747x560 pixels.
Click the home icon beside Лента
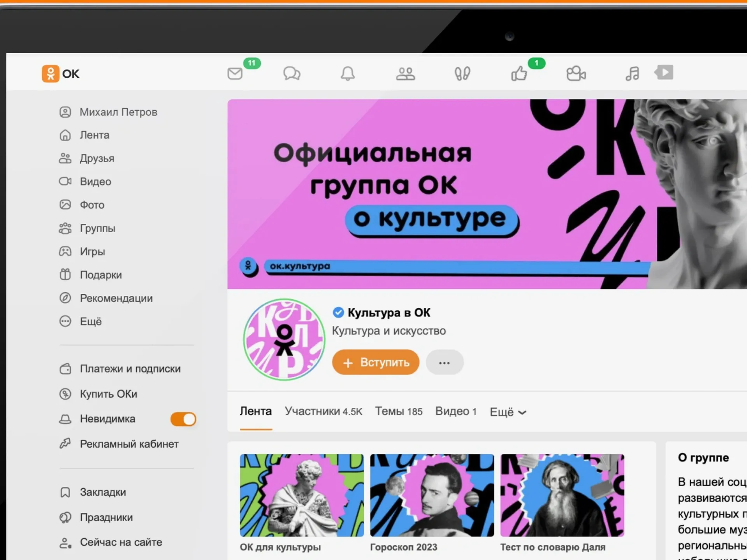pyautogui.click(x=65, y=135)
